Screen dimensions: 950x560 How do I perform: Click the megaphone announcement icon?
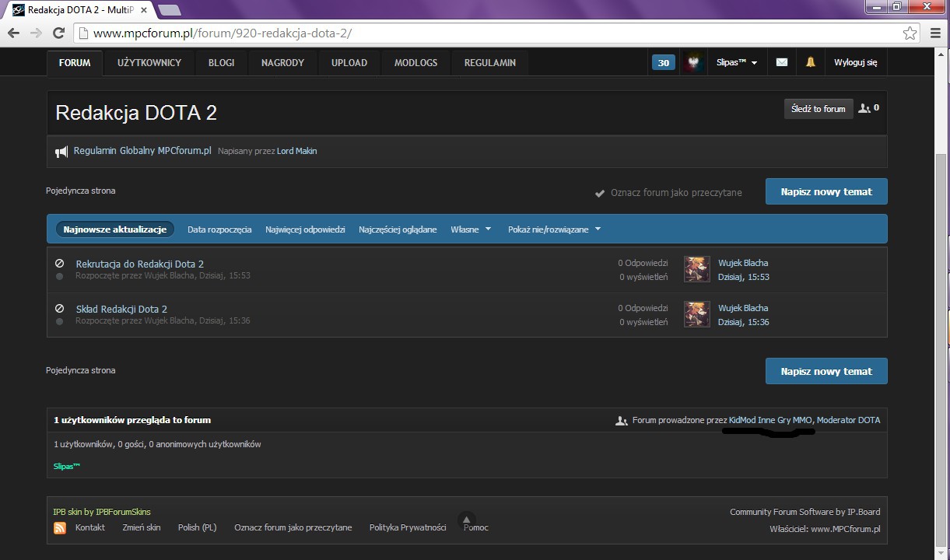(61, 152)
